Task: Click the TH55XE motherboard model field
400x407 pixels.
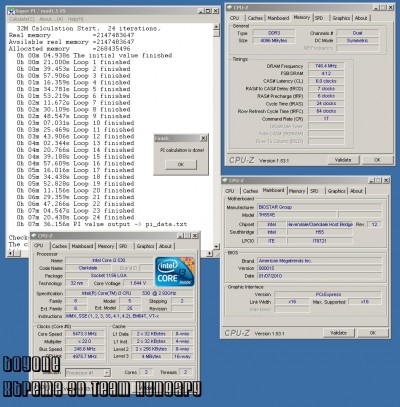Action: point(297,215)
